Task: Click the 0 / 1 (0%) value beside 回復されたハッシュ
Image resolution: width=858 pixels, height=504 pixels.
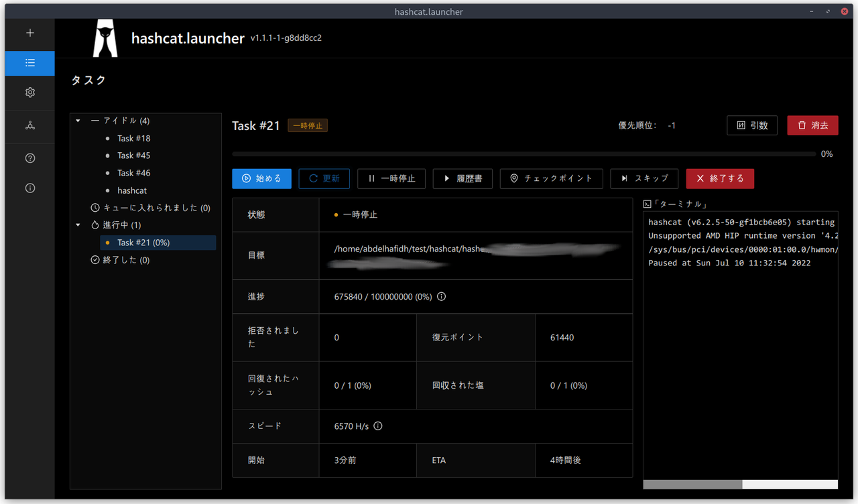Action: click(x=353, y=385)
